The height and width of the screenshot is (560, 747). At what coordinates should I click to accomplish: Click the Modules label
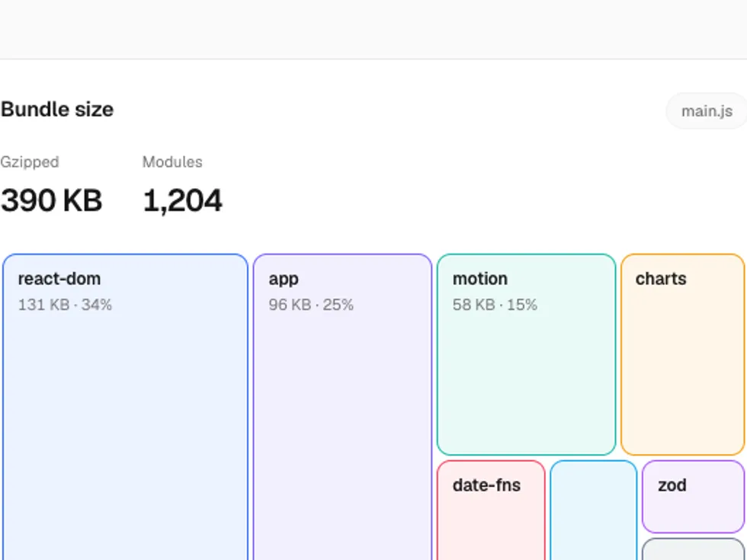click(172, 162)
